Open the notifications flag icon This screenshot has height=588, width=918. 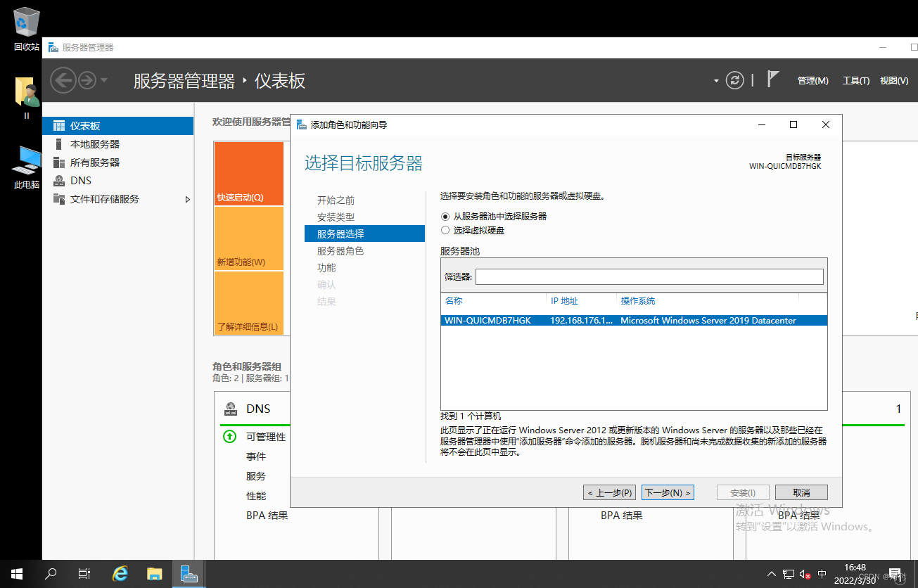click(772, 79)
